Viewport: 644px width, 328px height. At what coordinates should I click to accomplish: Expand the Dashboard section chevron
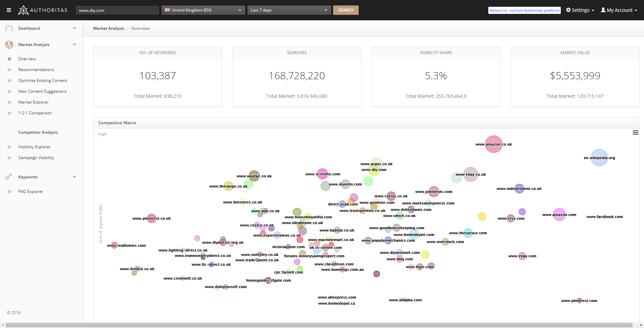74,28
